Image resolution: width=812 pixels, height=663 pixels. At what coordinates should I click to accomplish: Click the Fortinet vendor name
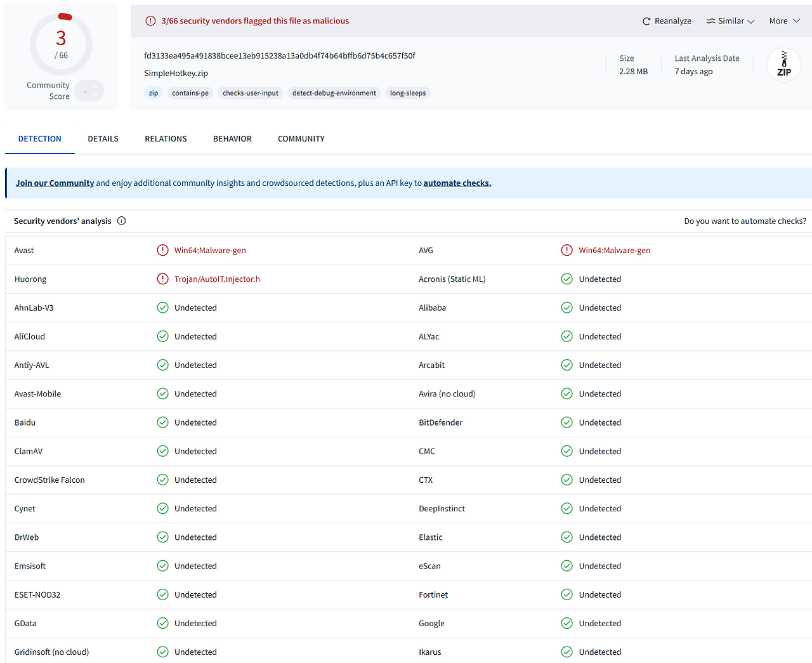pyautogui.click(x=433, y=594)
